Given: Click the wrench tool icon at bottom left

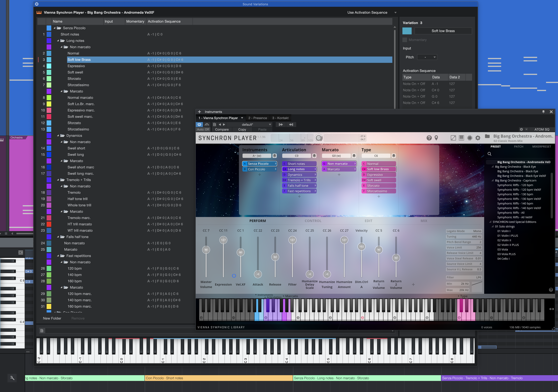Looking at the screenshot, I should [12, 378].
